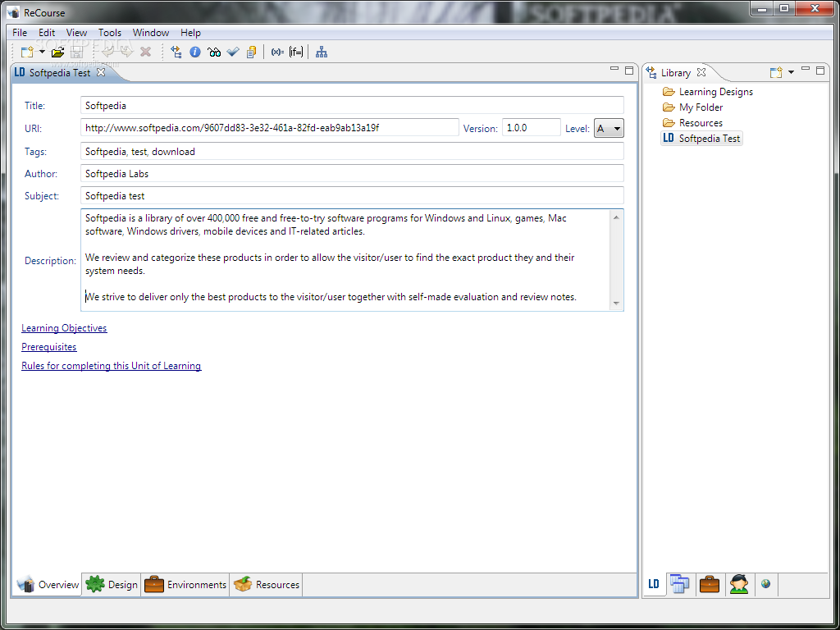Minimize the Softpedia Test editor panel
Viewport: 840px width, 630px height.
tap(614, 70)
